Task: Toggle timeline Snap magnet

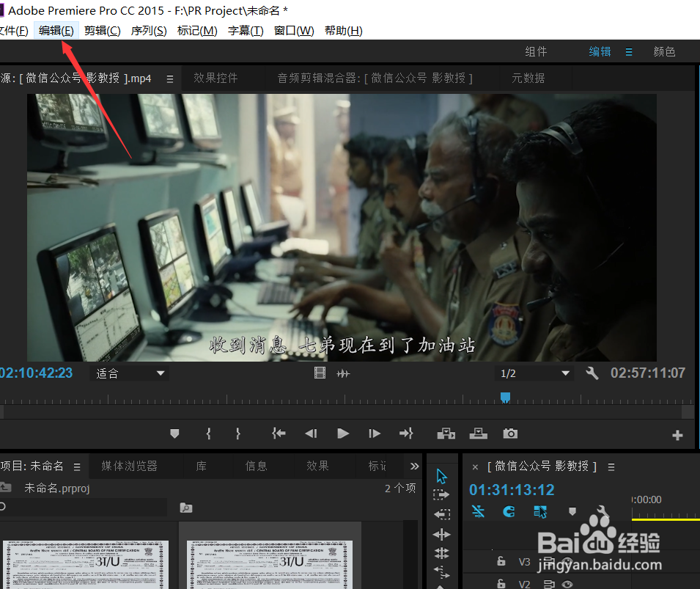Action: point(509,511)
